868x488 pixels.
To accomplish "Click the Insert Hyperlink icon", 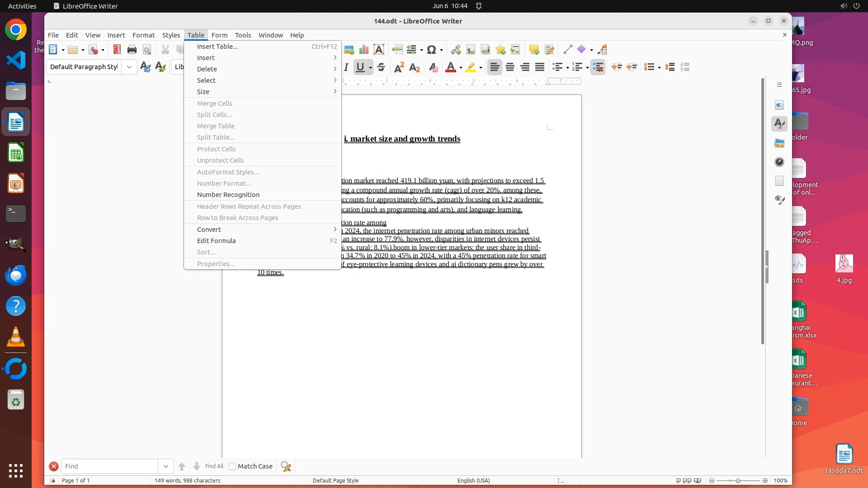I will [x=456, y=50].
